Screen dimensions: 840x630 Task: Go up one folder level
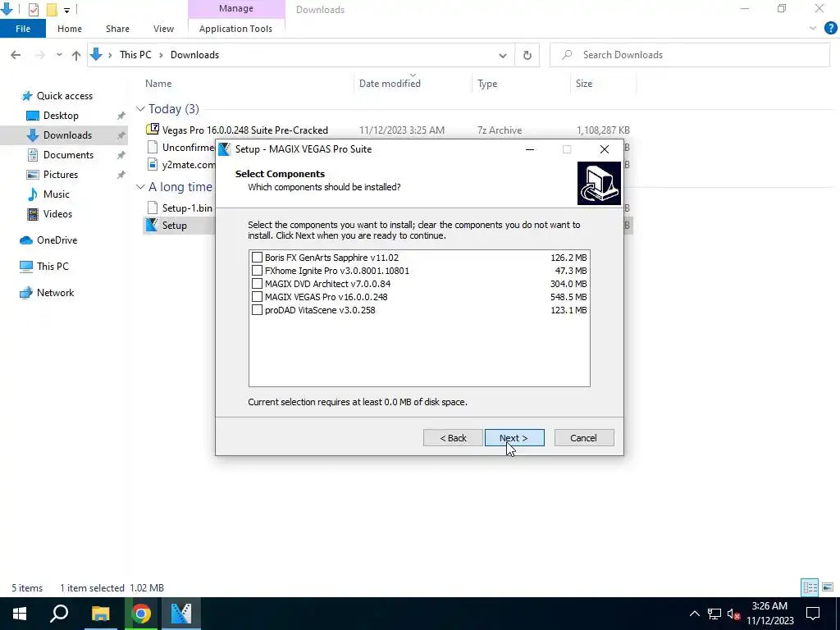(76, 55)
